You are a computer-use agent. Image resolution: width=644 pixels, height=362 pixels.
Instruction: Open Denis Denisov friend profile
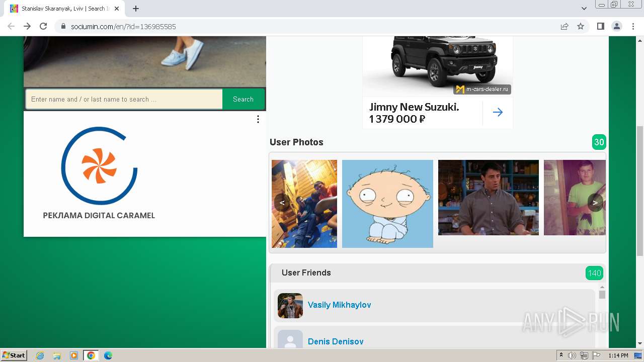[336, 341]
